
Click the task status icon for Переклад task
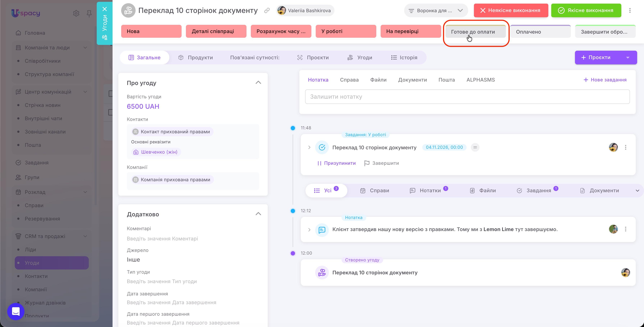[322, 147]
